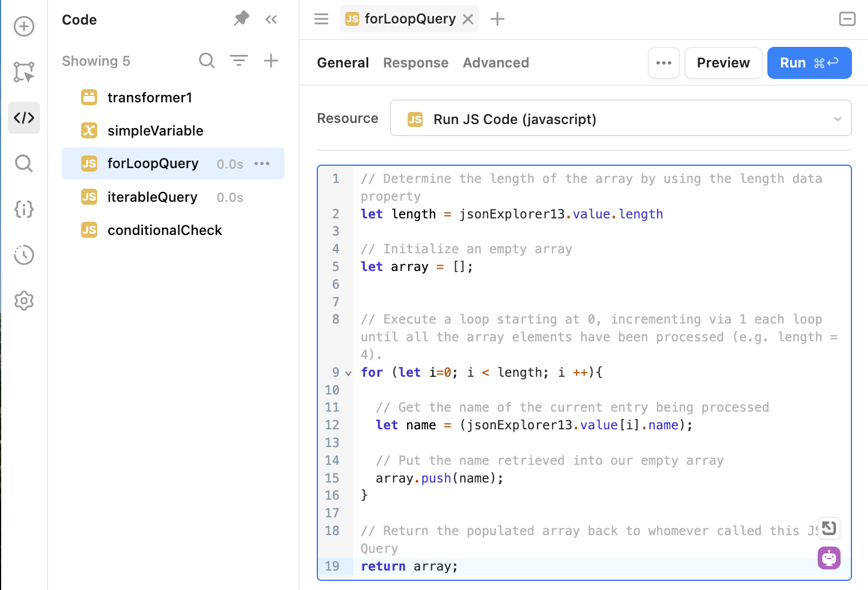Click the 'let array = [];' code line

[417, 267]
